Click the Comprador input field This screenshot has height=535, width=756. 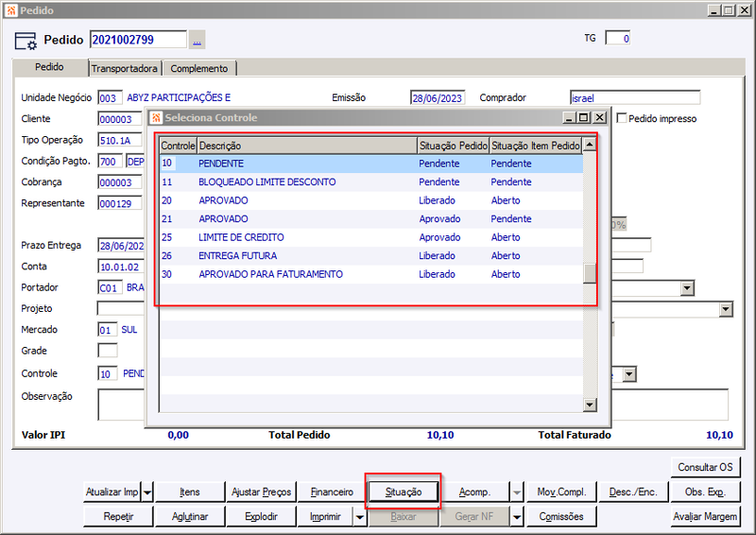pos(634,98)
